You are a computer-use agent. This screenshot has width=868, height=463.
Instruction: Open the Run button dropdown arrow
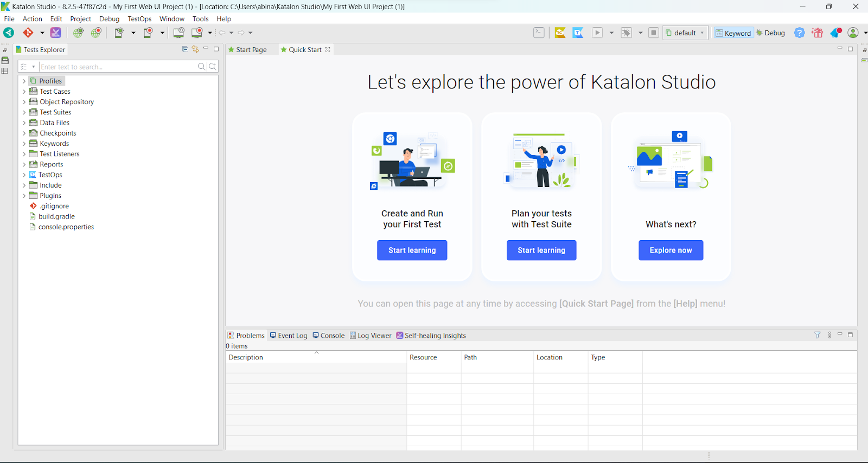pos(611,33)
